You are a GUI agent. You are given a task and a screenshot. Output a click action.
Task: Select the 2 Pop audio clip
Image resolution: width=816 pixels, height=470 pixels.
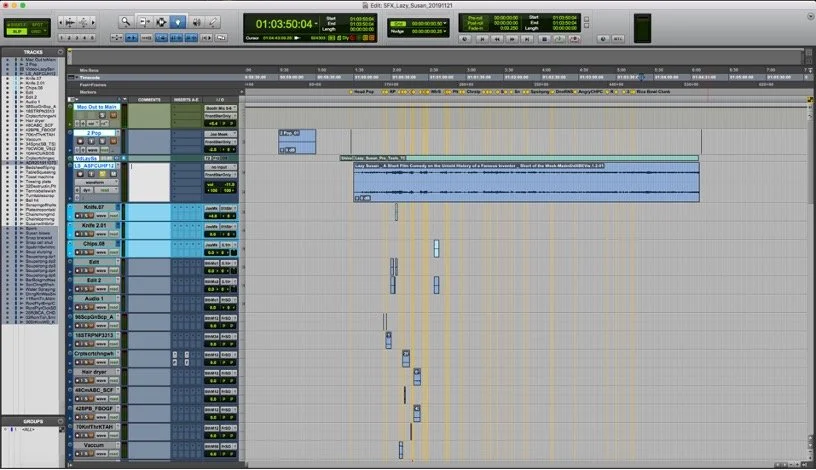click(x=297, y=142)
